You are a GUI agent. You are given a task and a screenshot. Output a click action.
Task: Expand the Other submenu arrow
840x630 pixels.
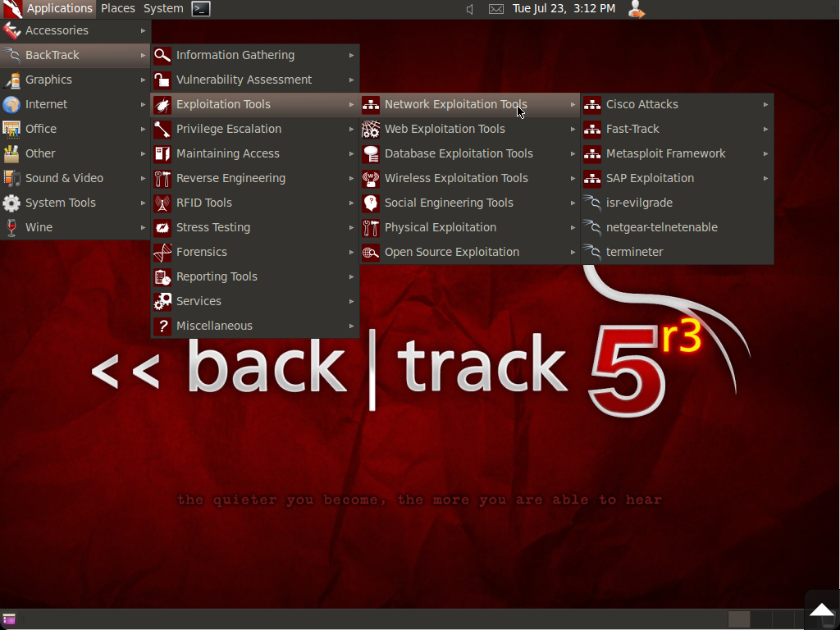(143, 153)
